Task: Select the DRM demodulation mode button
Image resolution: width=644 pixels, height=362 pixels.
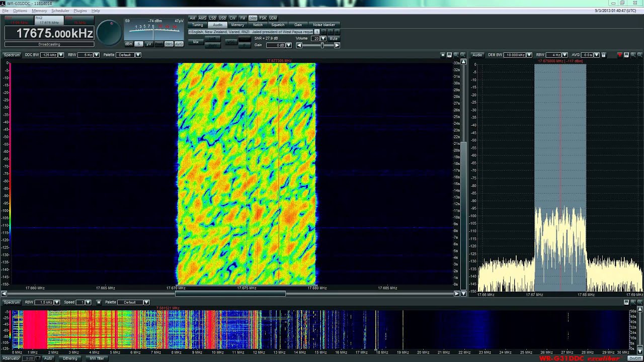Action: 253,18
